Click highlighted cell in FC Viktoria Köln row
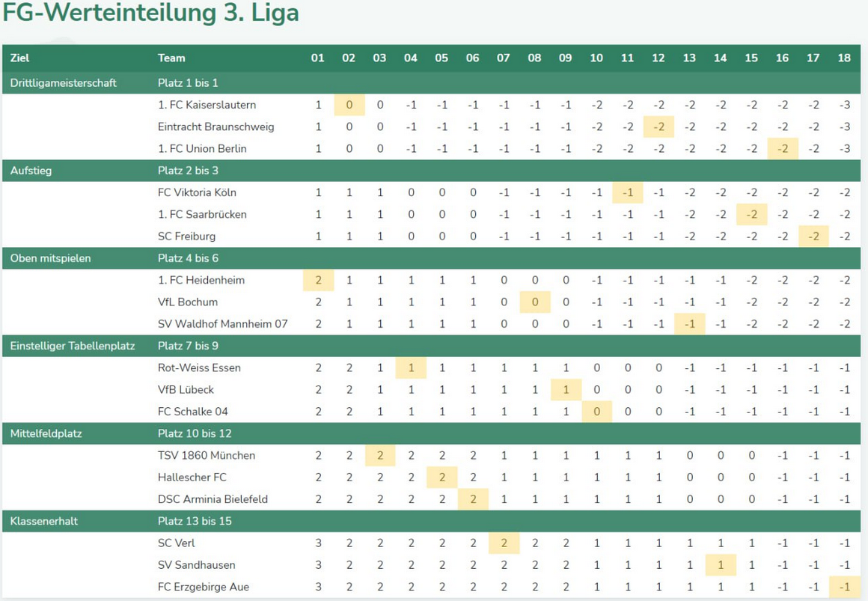 (x=627, y=192)
